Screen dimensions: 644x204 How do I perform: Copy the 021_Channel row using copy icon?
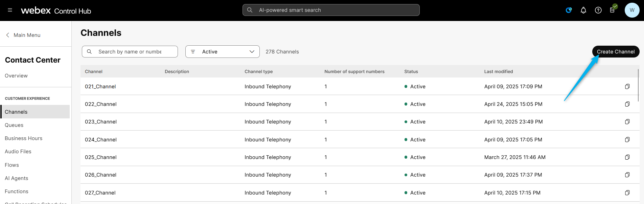tap(627, 87)
